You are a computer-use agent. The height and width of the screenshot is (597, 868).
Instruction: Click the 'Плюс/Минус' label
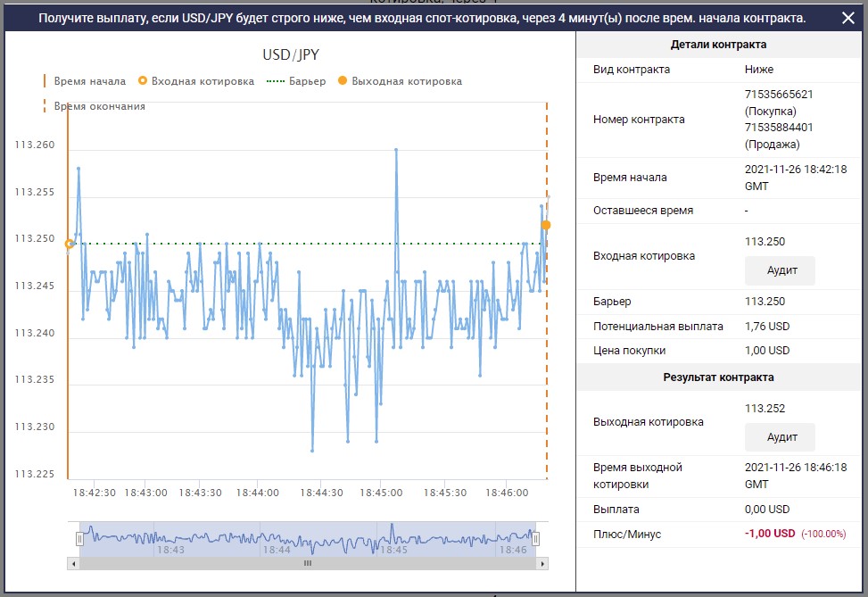[x=626, y=535]
